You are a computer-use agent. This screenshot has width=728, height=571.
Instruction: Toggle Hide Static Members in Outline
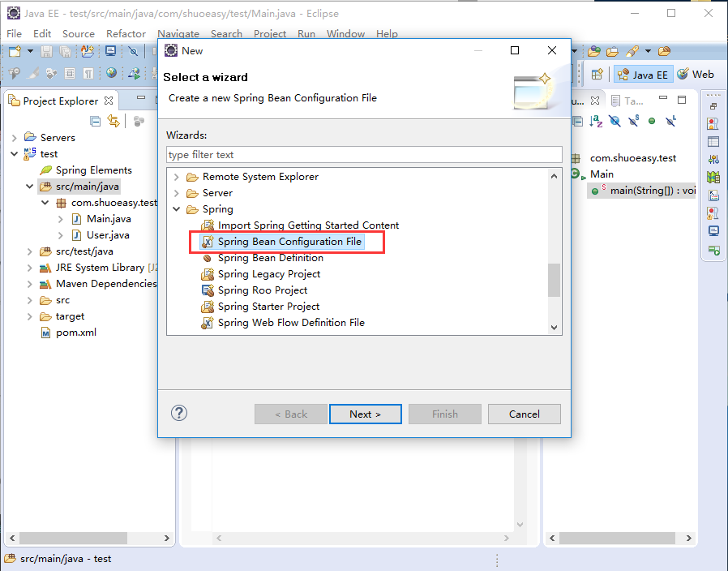(634, 121)
